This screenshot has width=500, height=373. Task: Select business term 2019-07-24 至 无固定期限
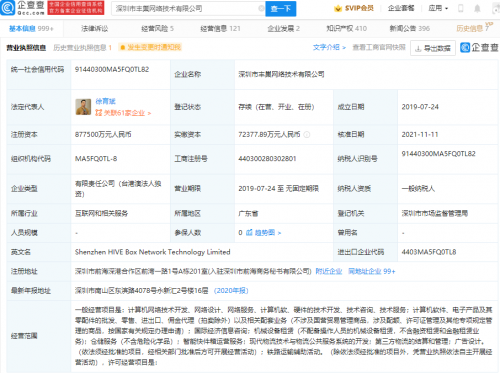[x=279, y=189]
